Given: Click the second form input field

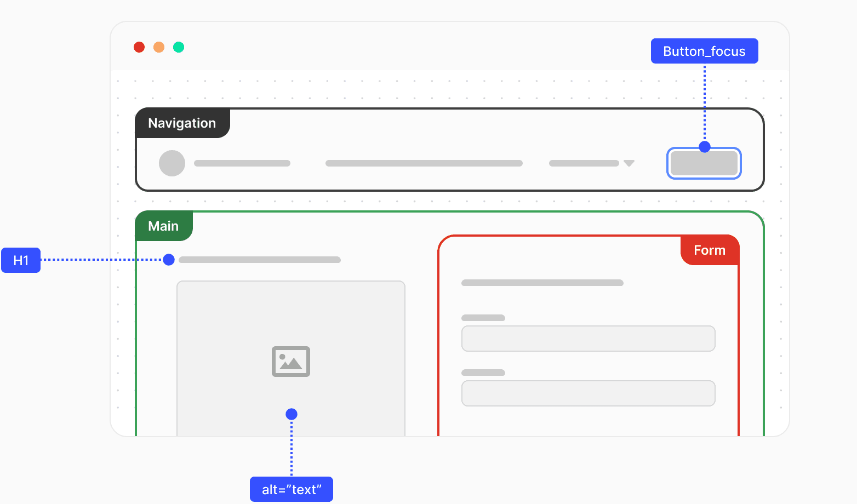Looking at the screenshot, I should point(588,393).
